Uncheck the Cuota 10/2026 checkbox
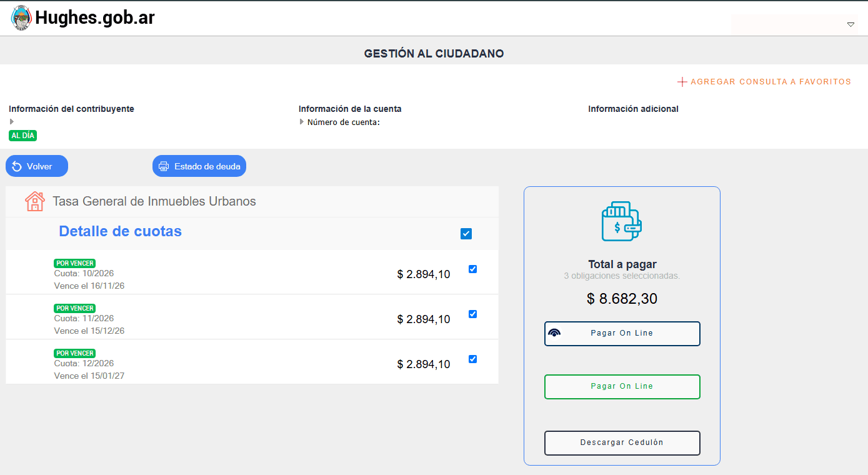The width and height of the screenshot is (868, 475). [472, 269]
